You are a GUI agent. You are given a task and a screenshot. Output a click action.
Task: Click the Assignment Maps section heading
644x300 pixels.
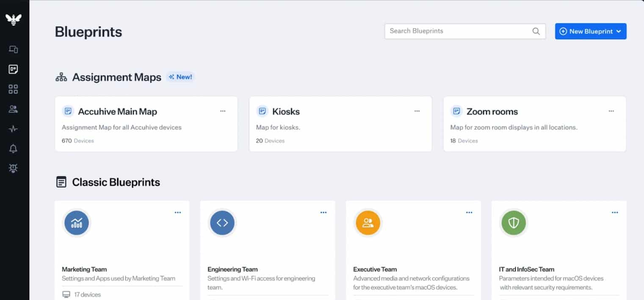[x=117, y=77]
